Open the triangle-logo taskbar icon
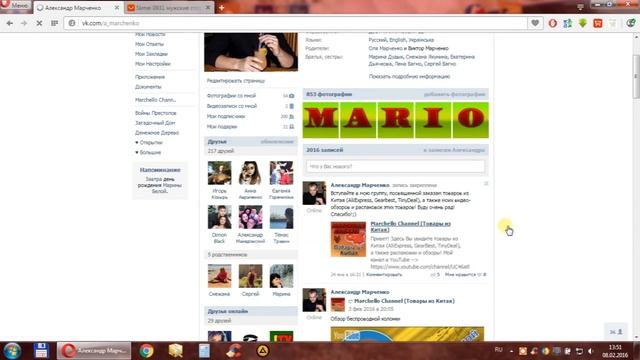640x360 pixels. [x=262, y=351]
